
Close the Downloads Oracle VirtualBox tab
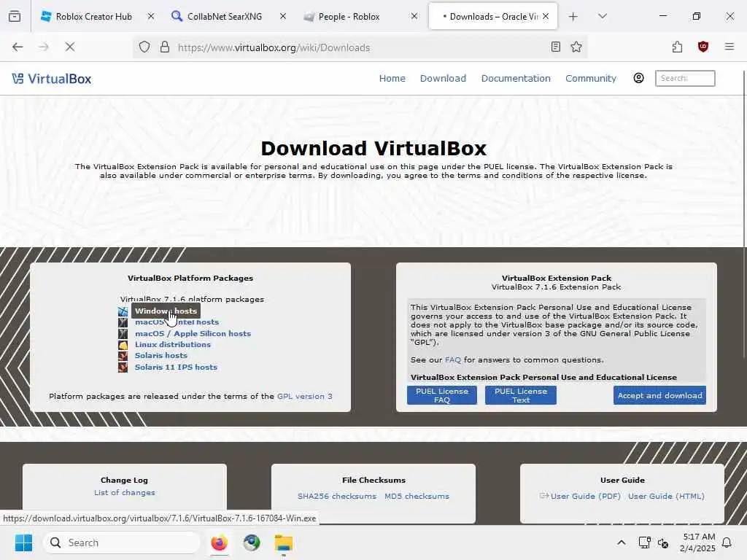546,16
